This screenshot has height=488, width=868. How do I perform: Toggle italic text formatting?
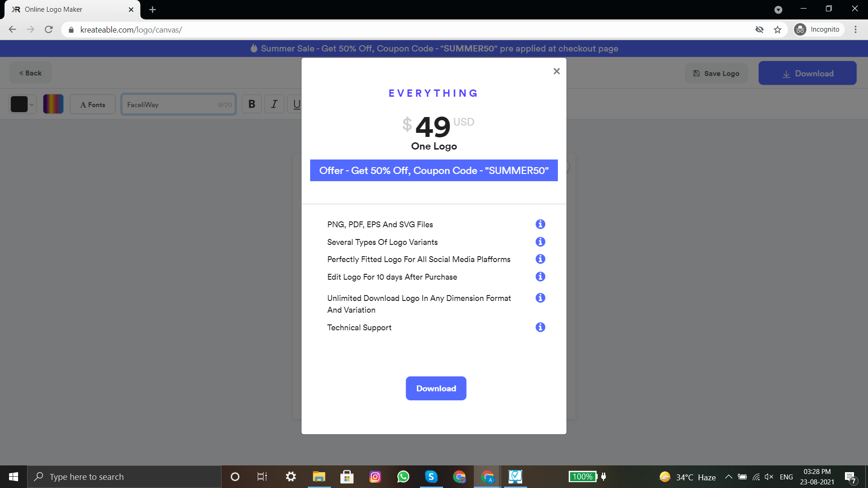click(274, 104)
